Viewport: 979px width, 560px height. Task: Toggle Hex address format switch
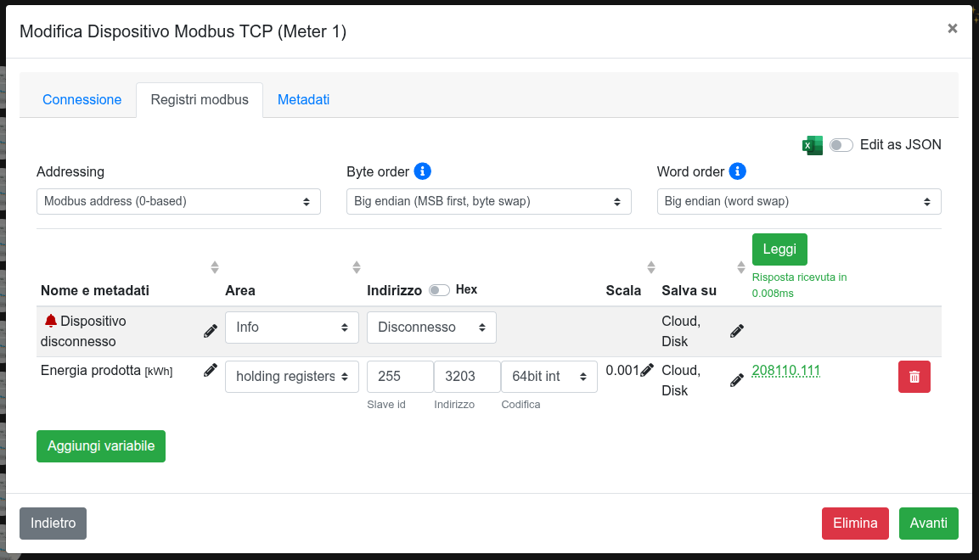[439, 290]
